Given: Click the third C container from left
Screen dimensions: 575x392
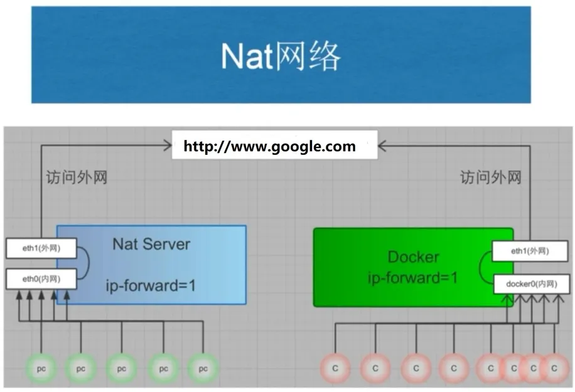Looking at the screenshot, I should point(416,368).
